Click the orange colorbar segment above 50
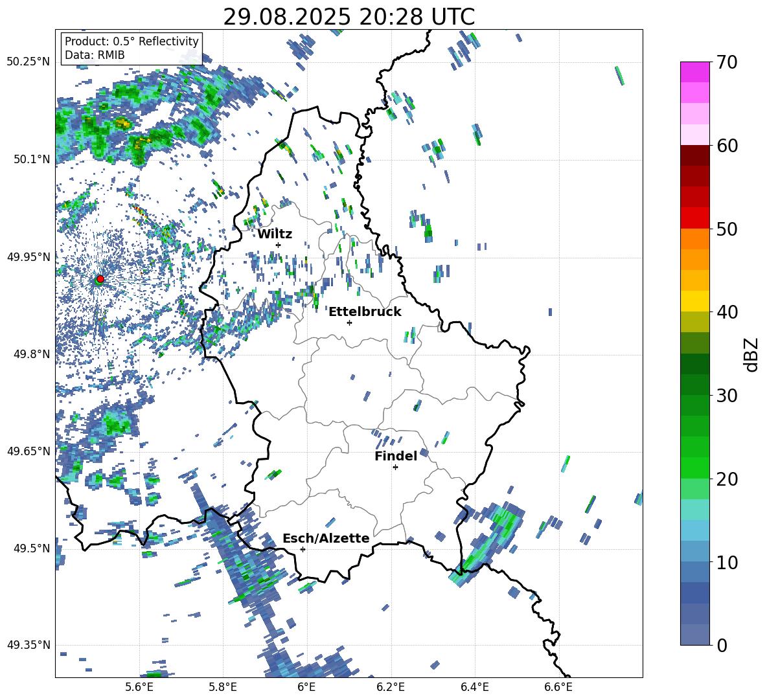 pos(694,239)
